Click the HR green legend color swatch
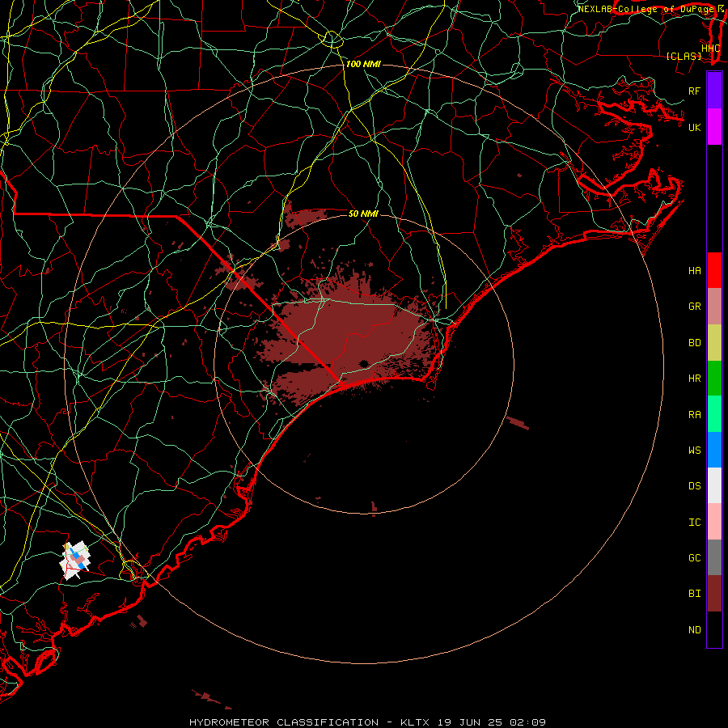This screenshot has height=728, width=728. (x=714, y=378)
